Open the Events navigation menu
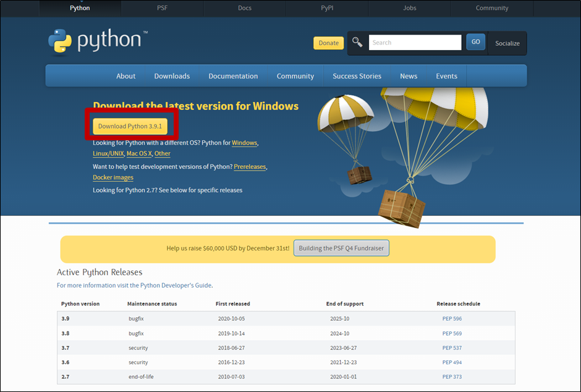581x392 pixels. pyautogui.click(x=446, y=76)
